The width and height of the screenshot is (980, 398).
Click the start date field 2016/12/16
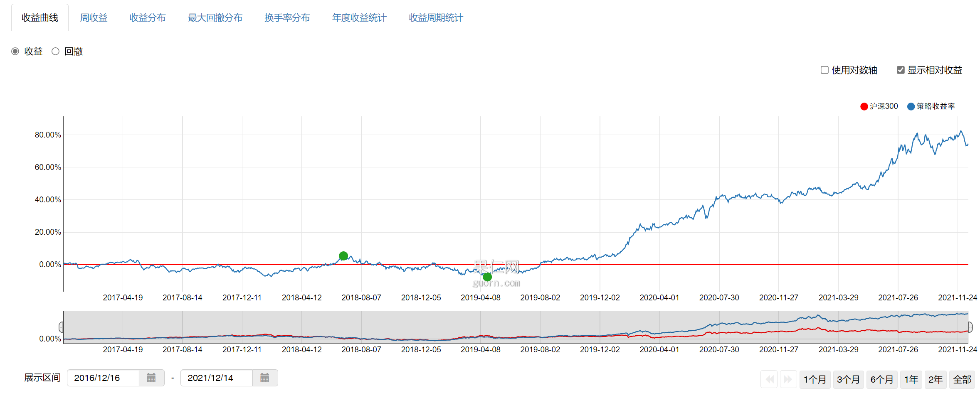[103, 378]
